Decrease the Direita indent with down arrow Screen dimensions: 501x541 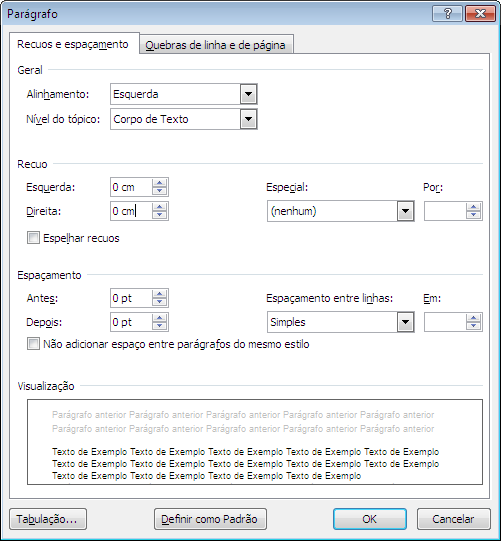pos(159,215)
